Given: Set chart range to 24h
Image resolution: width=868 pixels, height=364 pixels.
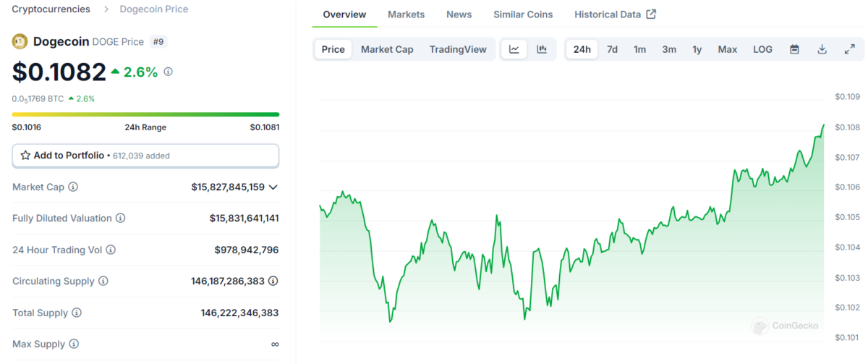Looking at the screenshot, I should (x=582, y=49).
